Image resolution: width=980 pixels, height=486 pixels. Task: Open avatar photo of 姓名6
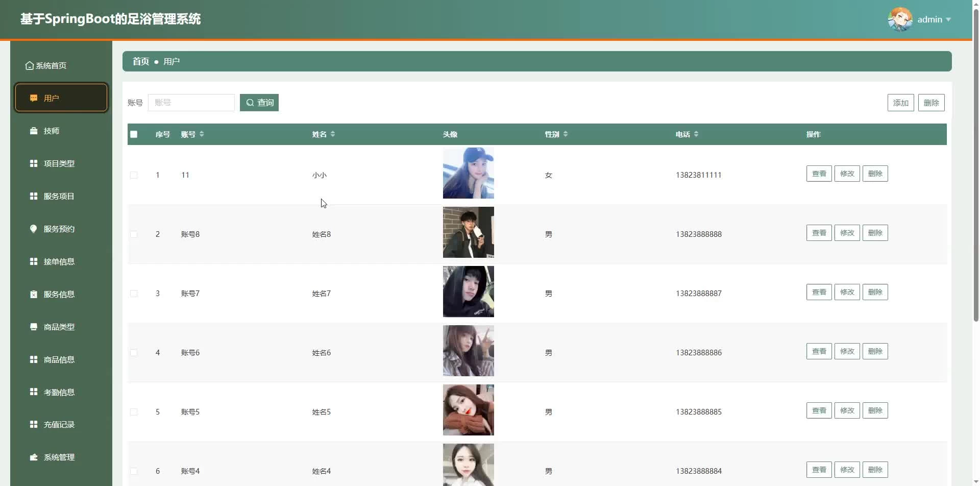tap(469, 351)
